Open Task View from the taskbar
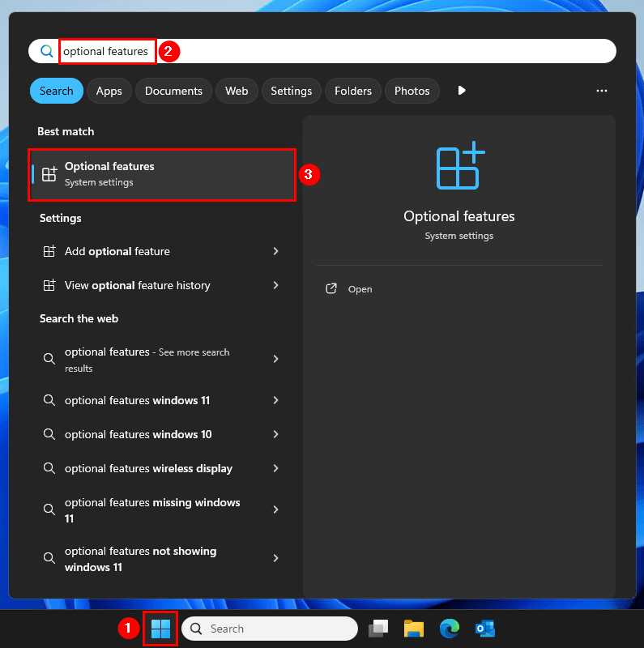 click(x=378, y=629)
